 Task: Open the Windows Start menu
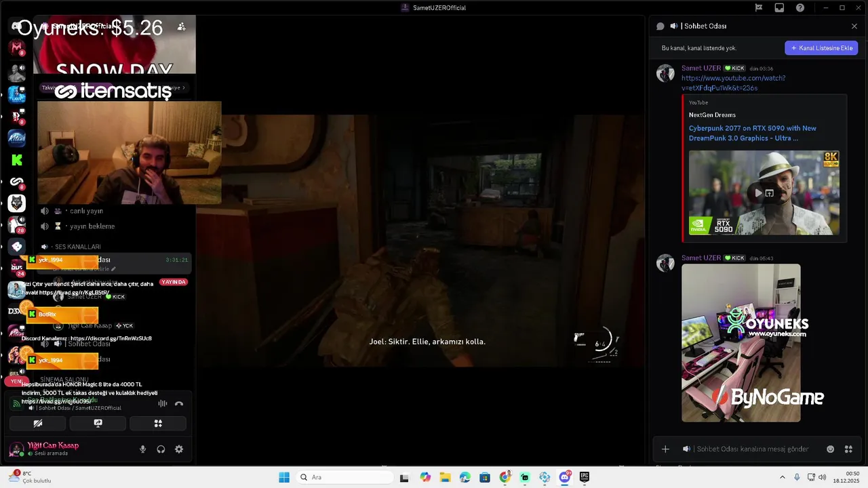coord(284,477)
